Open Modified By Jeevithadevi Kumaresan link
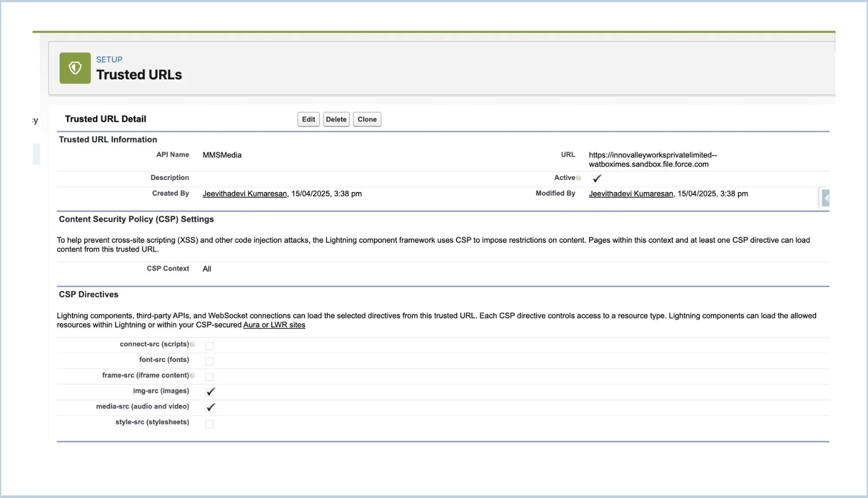Screen dimensions: 868x498 point(631,194)
